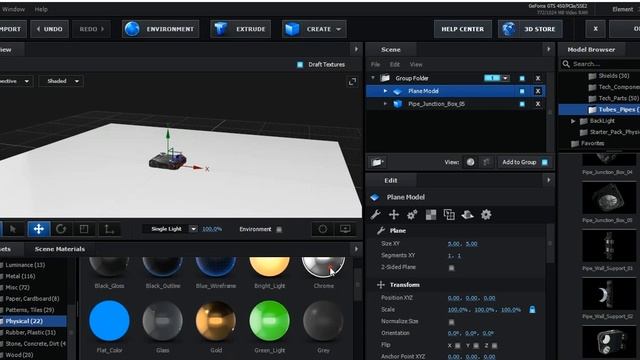Open the wrench settings in Edit panel
This screenshot has height=360, width=640.
[376, 215]
